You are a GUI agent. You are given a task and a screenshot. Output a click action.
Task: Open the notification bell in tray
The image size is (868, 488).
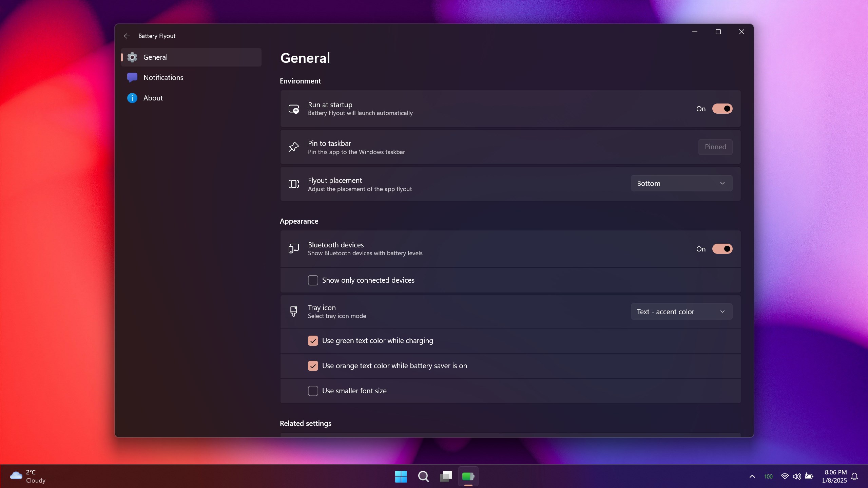pyautogui.click(x=854, y=476)
